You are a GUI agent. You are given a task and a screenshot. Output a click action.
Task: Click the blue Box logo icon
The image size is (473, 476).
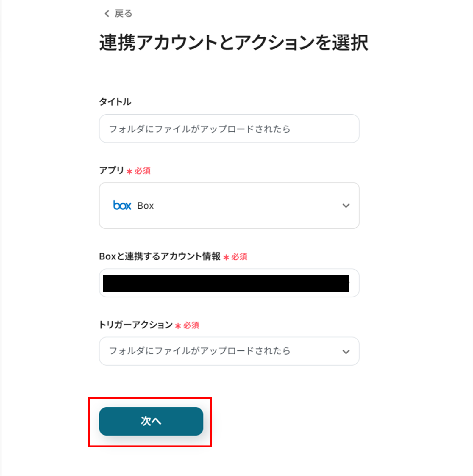pyautogui.click(x=122, y=205)
